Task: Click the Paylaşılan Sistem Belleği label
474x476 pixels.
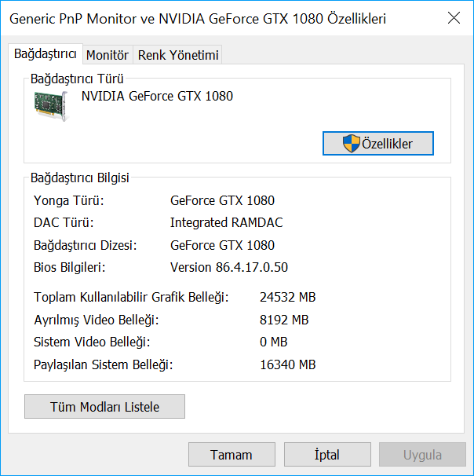Action: pyautogui.click(x=103, y=364)
